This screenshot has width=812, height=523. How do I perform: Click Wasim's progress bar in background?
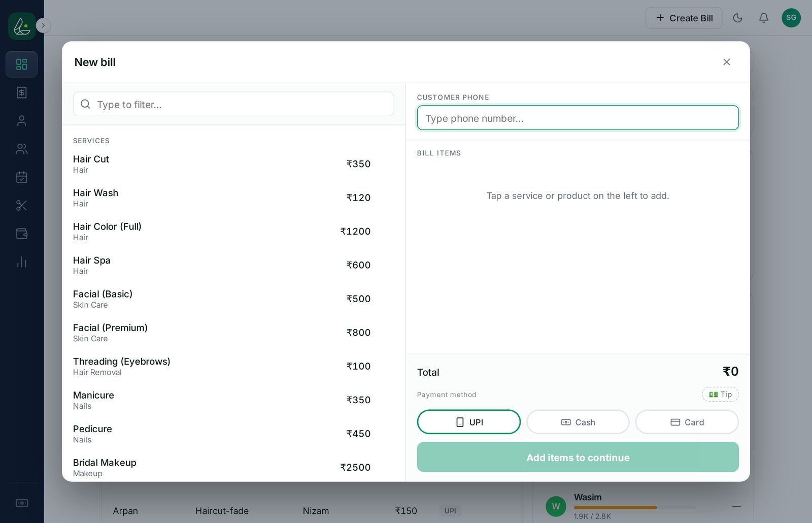(635, 507)
